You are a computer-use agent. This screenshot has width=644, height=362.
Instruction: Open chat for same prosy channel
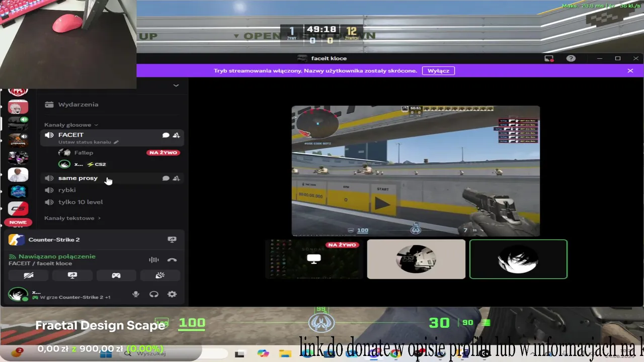[x=166, y=178]
